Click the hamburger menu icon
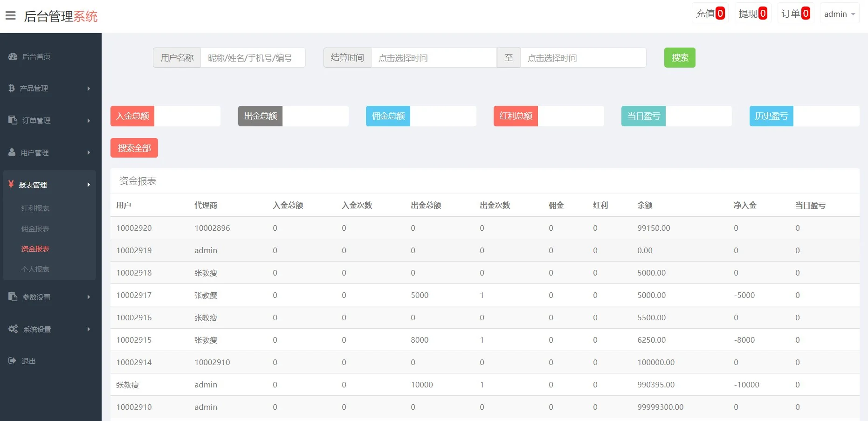868x421 pixels. 10,16
